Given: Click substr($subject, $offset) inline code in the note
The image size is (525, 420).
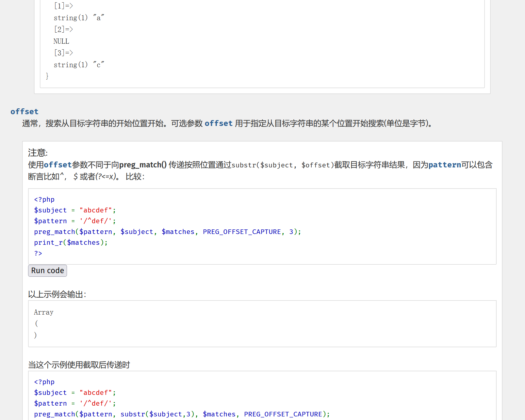Looking at the screenshot, I should coord(283,165).
